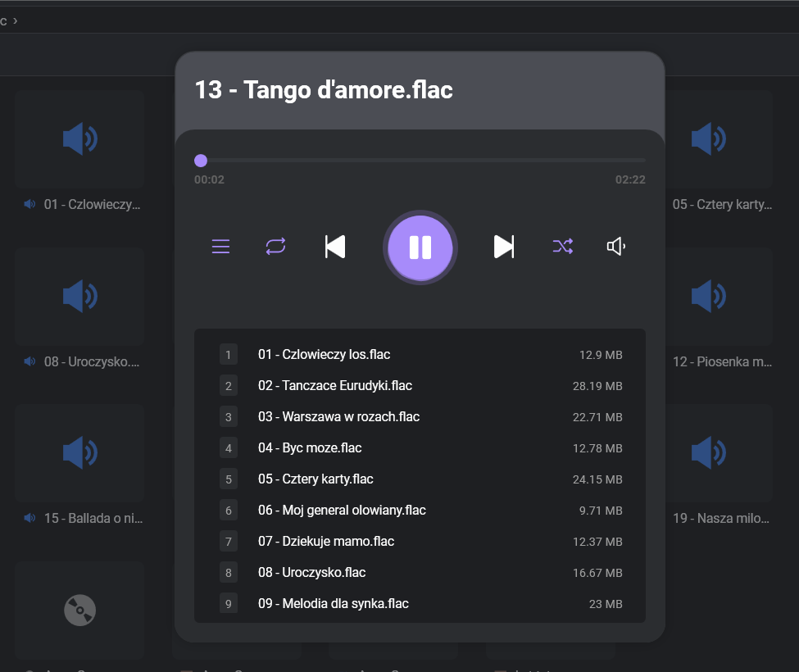Click the speaker icon on 12 - Piosenka thumbnail
Screen dimensions: 799x672
[707, 297]
